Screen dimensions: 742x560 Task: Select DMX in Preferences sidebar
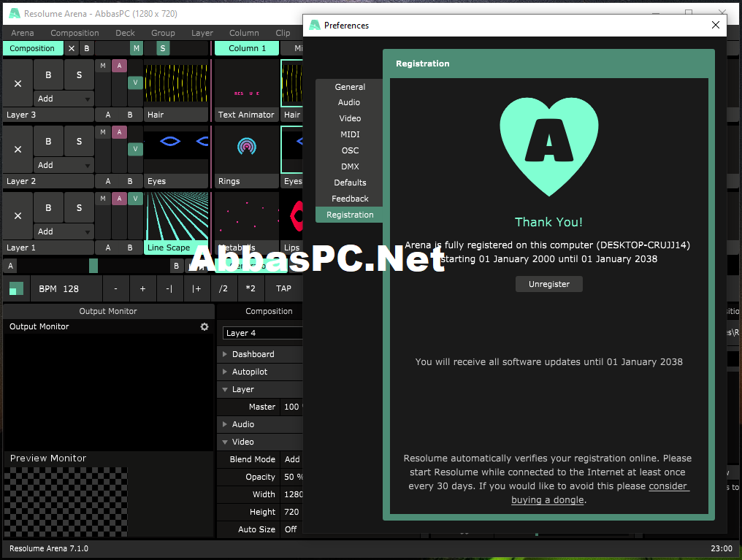click(x=350, y=166)
